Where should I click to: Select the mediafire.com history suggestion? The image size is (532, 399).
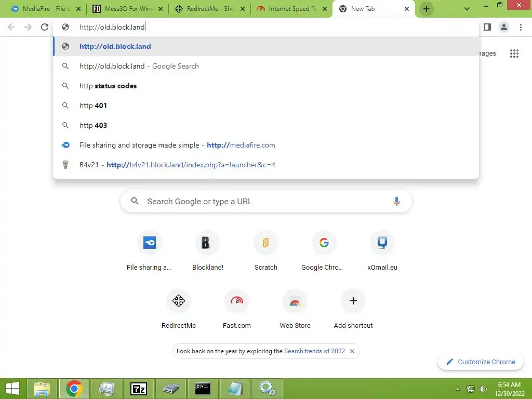coord(266,145)
